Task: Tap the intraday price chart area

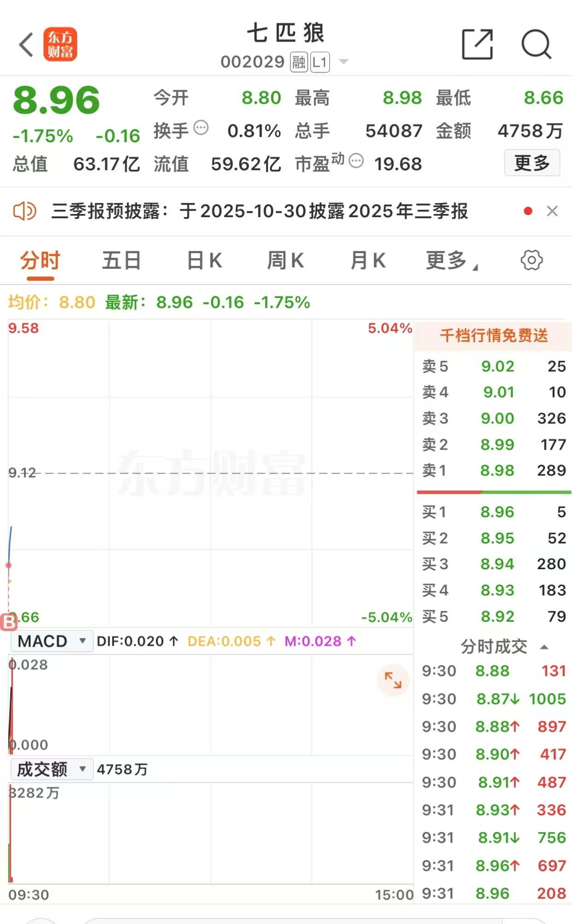Action: 210,473
